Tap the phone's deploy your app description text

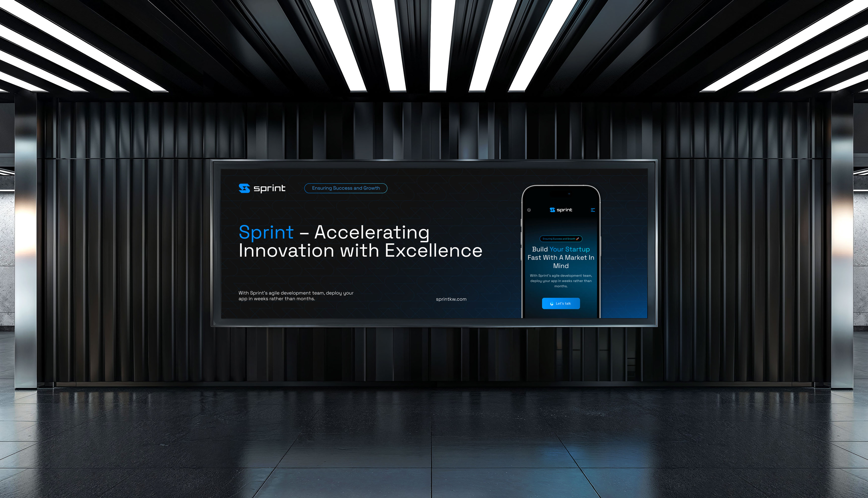click(x=561, y=281)
